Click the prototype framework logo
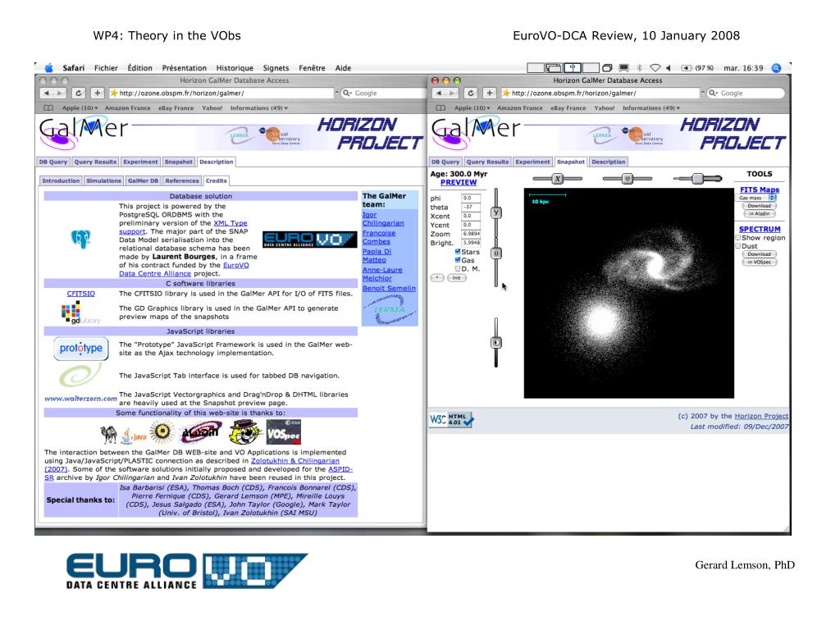 tap(81, 348)
